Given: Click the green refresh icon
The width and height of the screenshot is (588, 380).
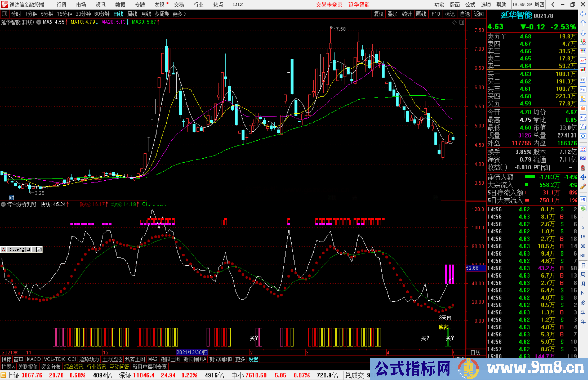Looking at the screenshot, I should [583, 209].
